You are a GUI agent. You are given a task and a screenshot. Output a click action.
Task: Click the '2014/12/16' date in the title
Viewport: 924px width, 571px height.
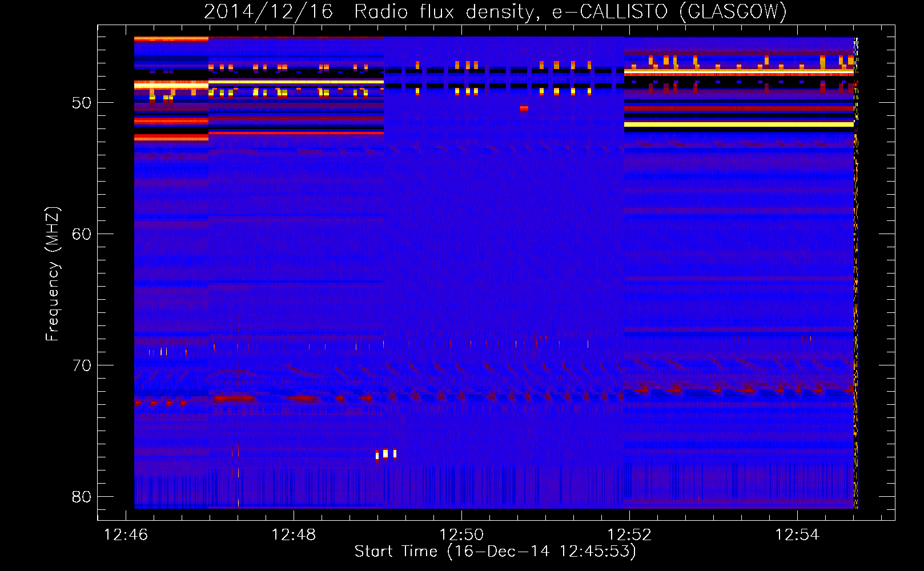(268, 11)
